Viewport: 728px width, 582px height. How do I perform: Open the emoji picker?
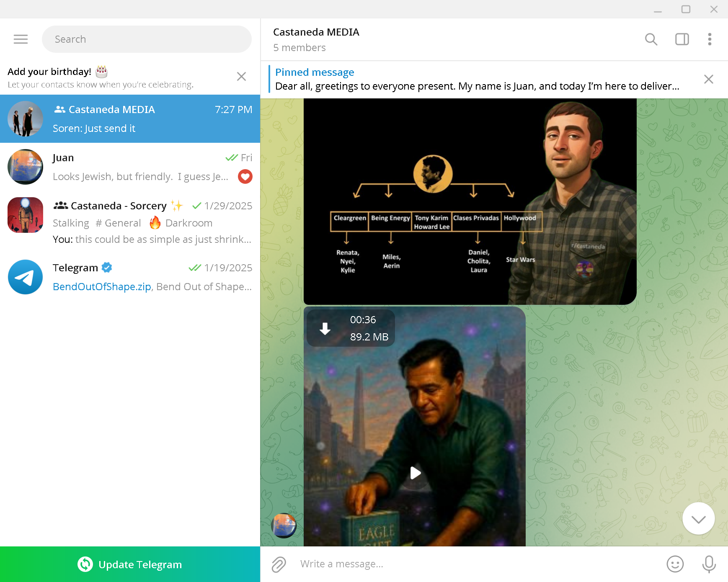click(x=675, y=564)
